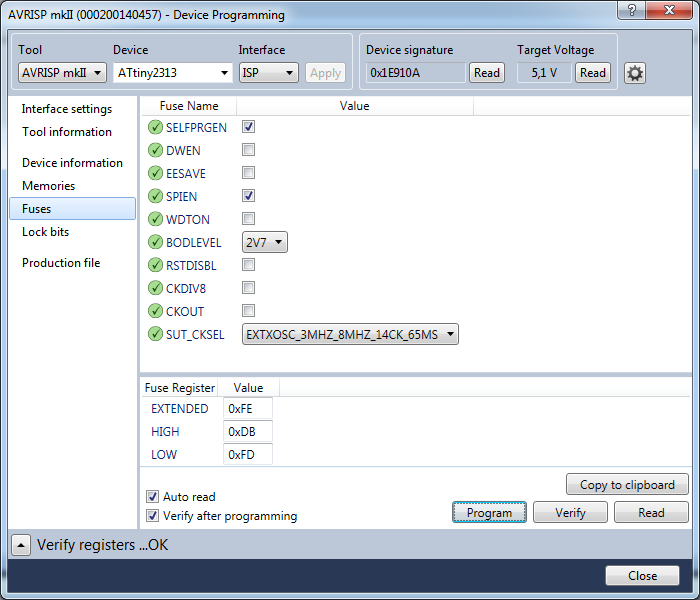This screenshot has height=600, width=700.
Task: Click green check icon beside SPIEN
Action: point(155,196)
